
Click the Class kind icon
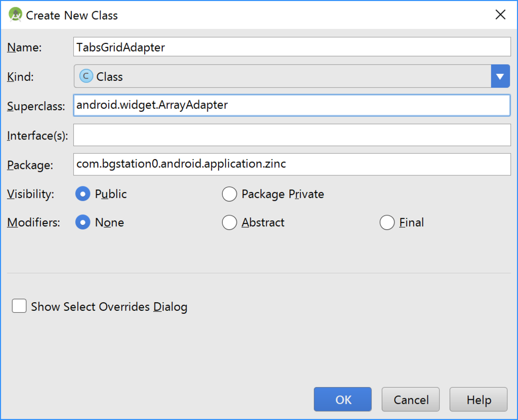tap(87, 76)
